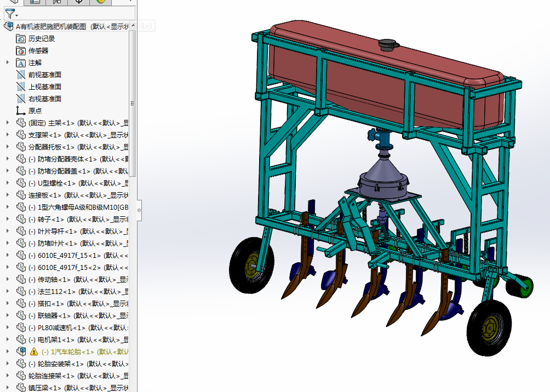Select the 上视基准面 plane icon
Image resolution: width=550 pixels, height=392 pixels.
pos(21,87)
